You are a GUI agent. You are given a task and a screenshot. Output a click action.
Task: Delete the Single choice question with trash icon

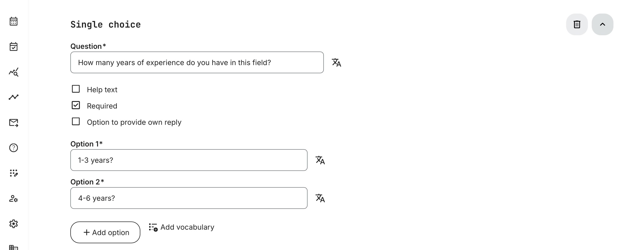pyautogui.click(x=577, y=24)
